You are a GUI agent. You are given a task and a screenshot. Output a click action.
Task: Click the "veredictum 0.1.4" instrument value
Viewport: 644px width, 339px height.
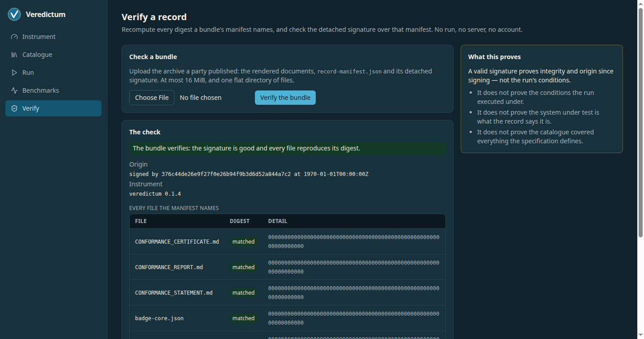155,194
